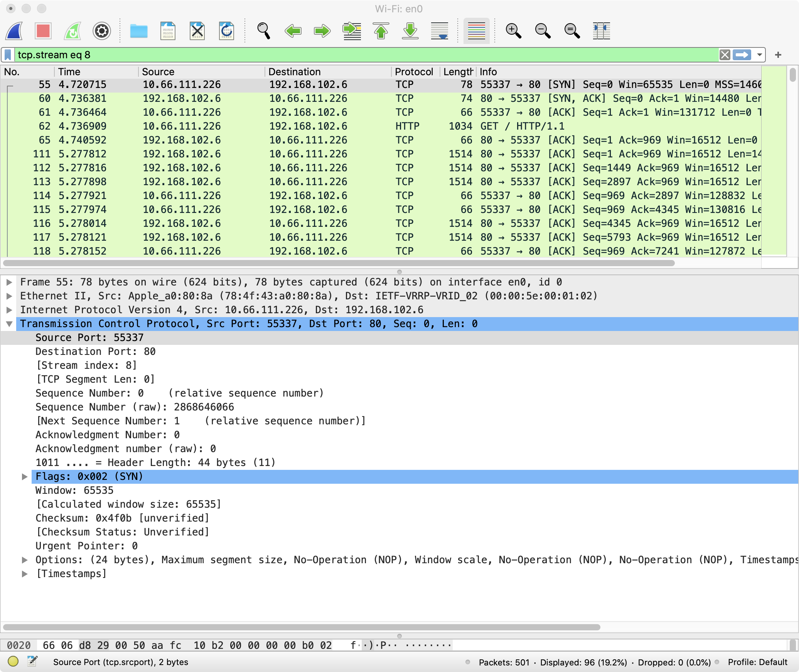This screenshot has width=799, height=672.
Task: Jump to the last packet
Action: point(410,31)
